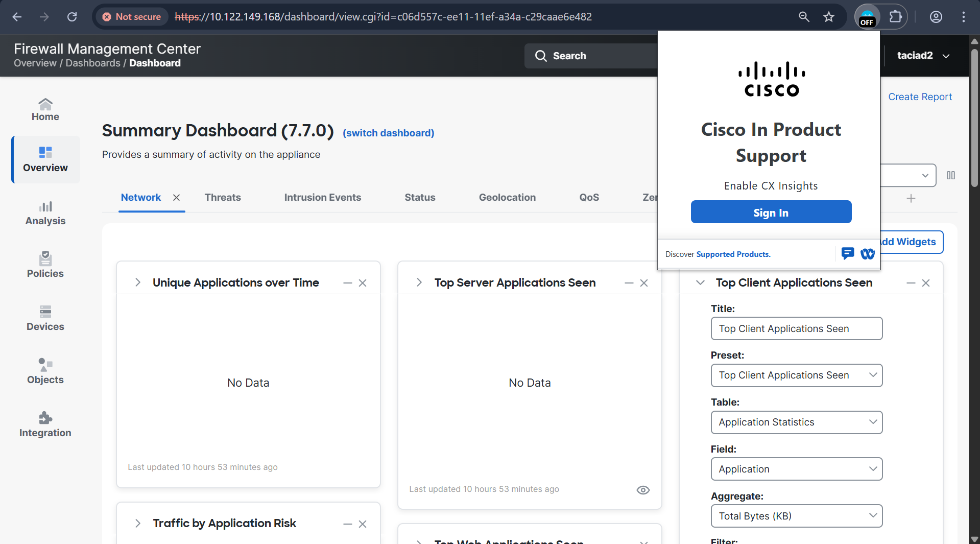This screenshot has height=544, width=980.
Task: Toggle visibility on Top Server Applications Seen widget
Action: click(x=642, y=490)
